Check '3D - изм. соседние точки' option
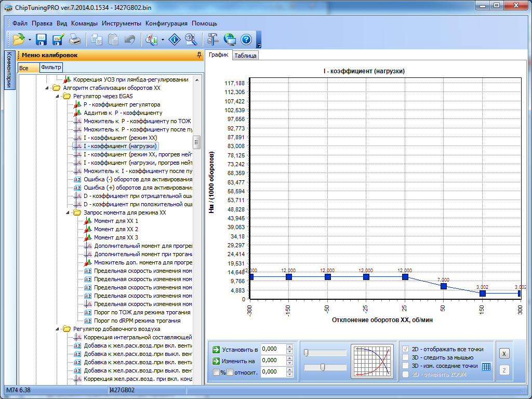Screen dimensions: 532x399 click(x=406, y=366)
